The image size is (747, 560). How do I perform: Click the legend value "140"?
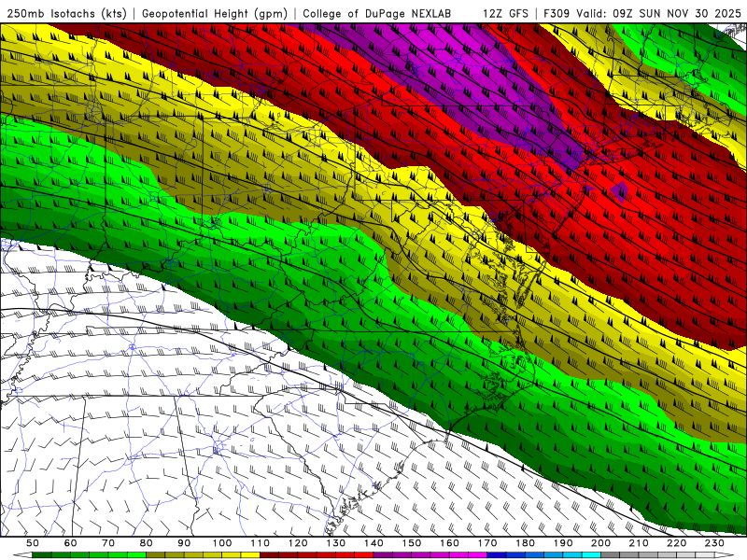(x=373, y=543)
